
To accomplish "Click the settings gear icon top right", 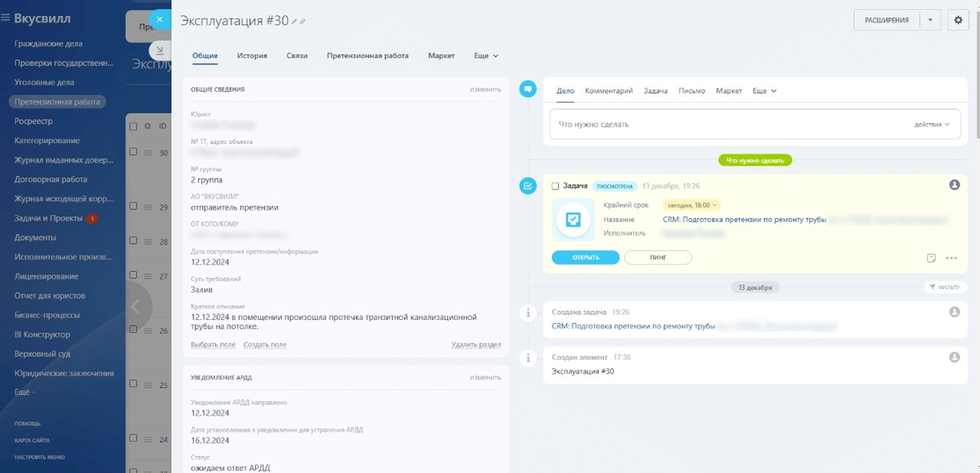I will click(x=958, y=20).
